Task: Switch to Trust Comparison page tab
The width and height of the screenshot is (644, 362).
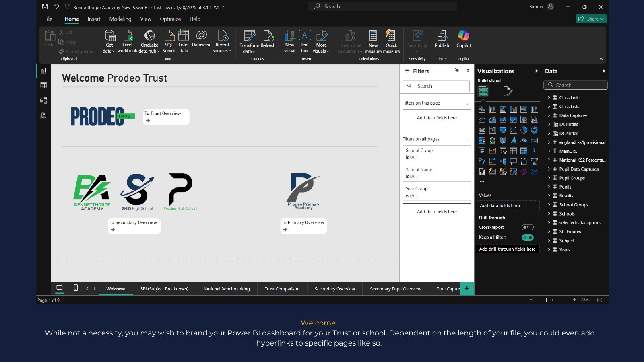Action: click(x=282, y=289)
